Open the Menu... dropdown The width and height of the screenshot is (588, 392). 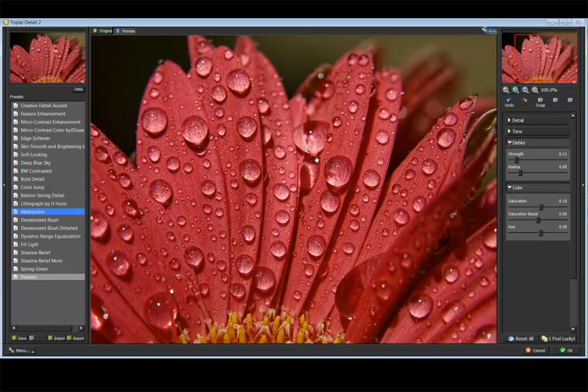(20, 350)
